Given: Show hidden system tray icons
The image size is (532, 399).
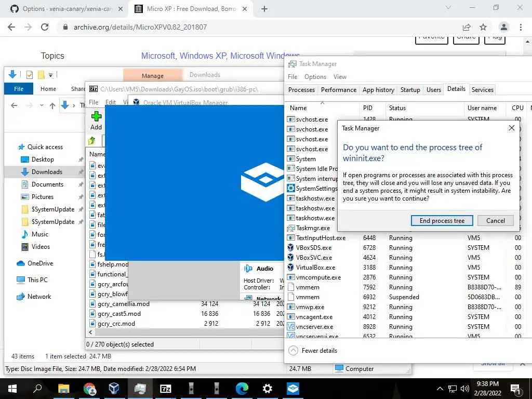Looking at the screenshot, I should point(440,389).
